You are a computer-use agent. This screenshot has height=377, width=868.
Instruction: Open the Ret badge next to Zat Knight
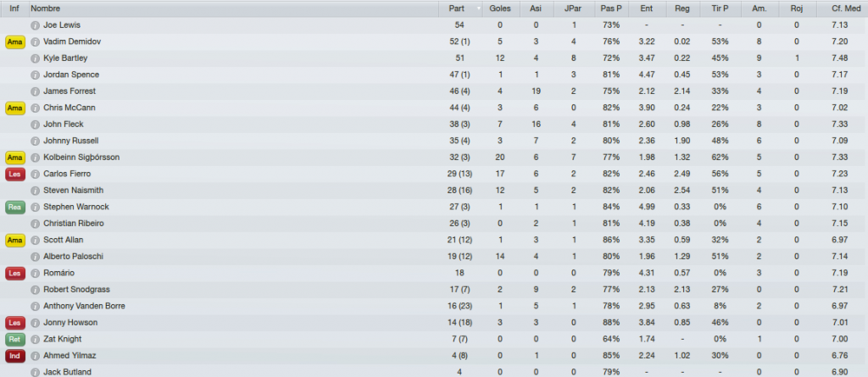[15, 340]
